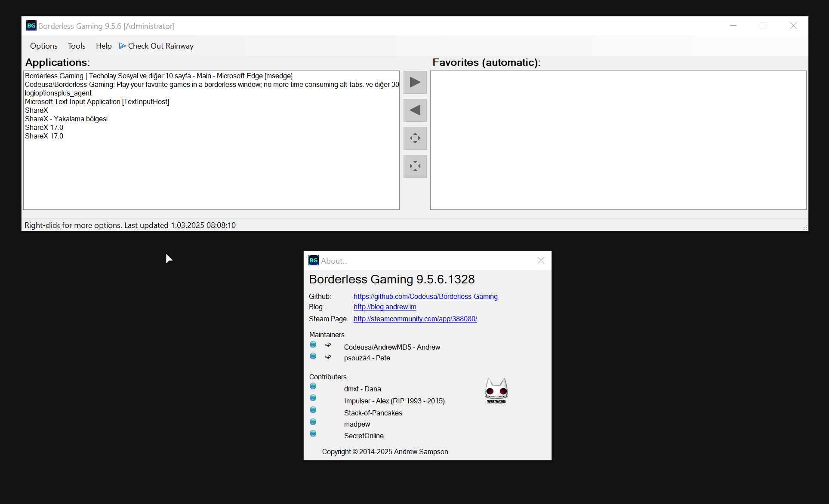
Task: Select Microsoft Text Input Application entry
Action: 211,101
